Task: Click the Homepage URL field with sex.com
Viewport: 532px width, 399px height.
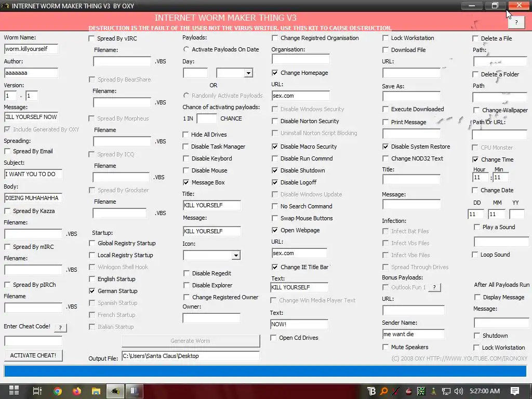Action: (x=301, y=96)
